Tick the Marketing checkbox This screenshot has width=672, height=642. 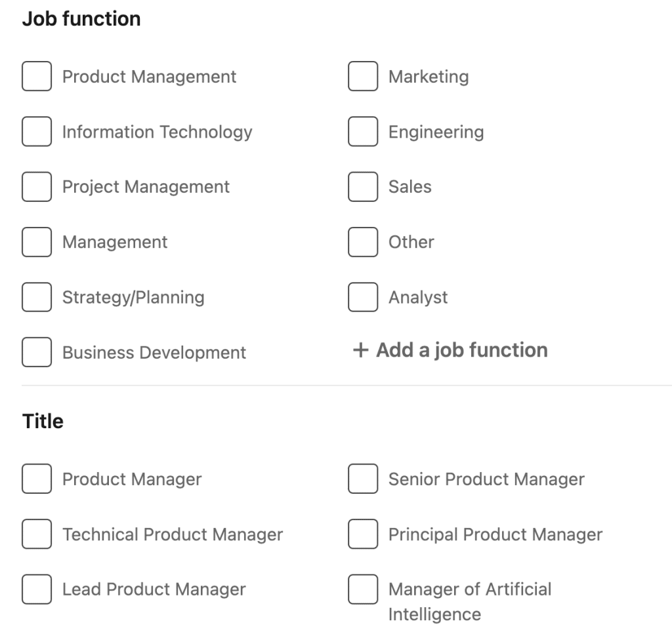pyautogui.click(x=363, y=77)
